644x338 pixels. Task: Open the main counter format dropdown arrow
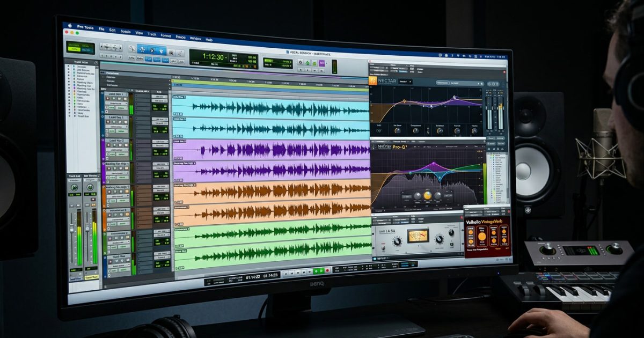[x=227, y=56]
